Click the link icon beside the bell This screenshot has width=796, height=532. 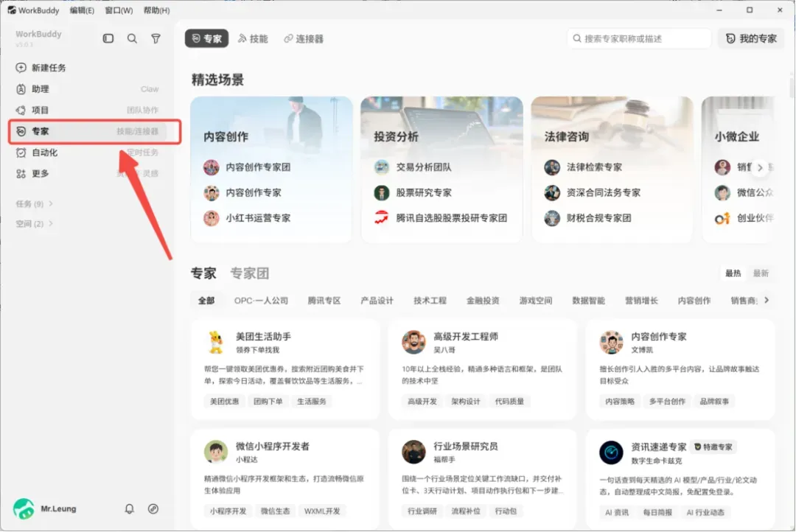coord(153,508)
